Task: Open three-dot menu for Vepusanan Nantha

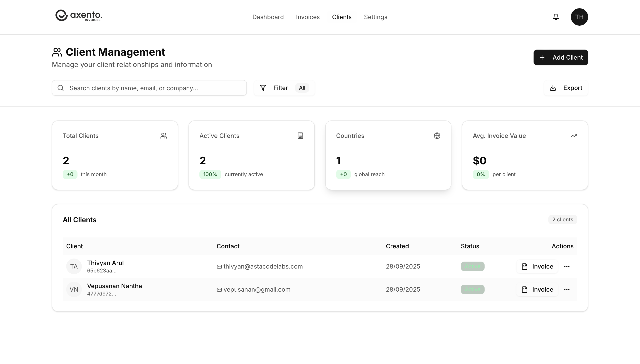Action: (567, 289)
